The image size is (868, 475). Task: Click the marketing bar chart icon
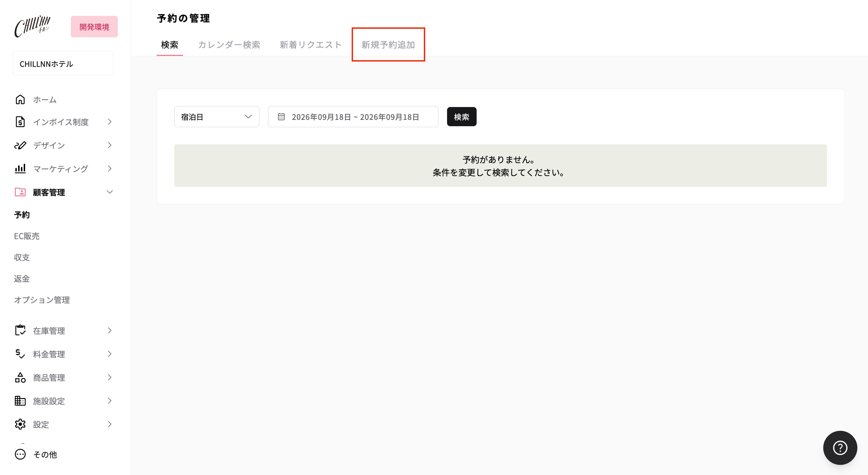(x=20, y=169)
